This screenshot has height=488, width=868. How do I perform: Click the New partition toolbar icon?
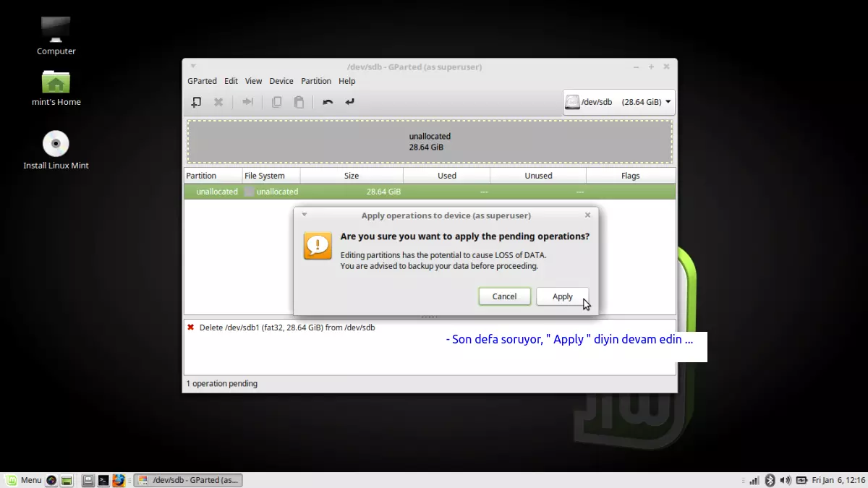196,103
